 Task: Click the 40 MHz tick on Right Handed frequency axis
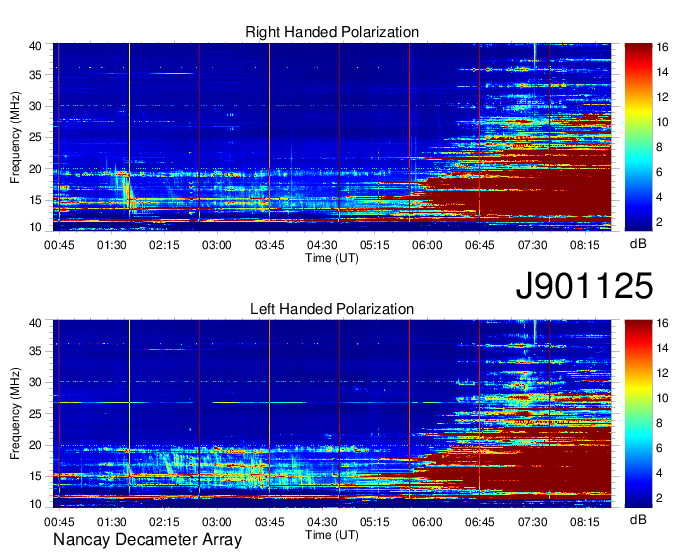35,46
